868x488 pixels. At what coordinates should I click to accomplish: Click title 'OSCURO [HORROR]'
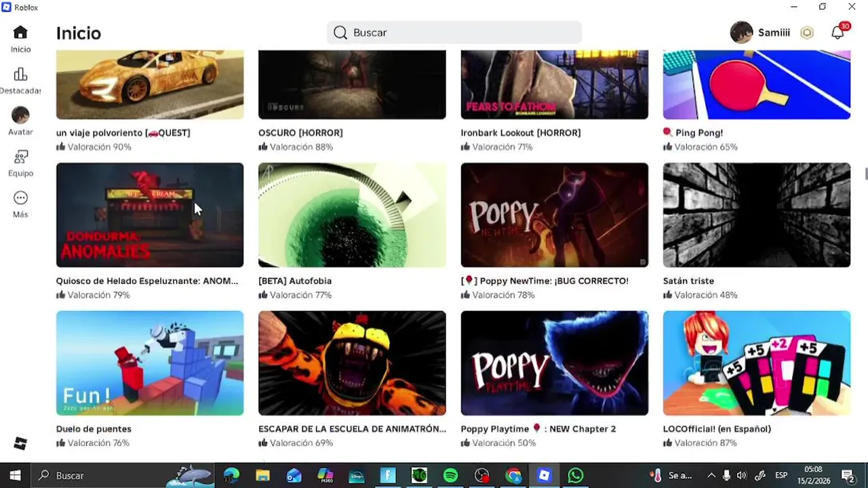(300, 133)
